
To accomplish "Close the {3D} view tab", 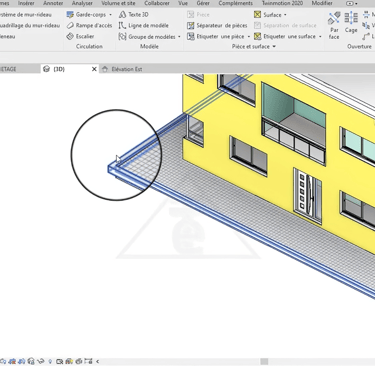I will pyautogui.click(x=94, y=69).
